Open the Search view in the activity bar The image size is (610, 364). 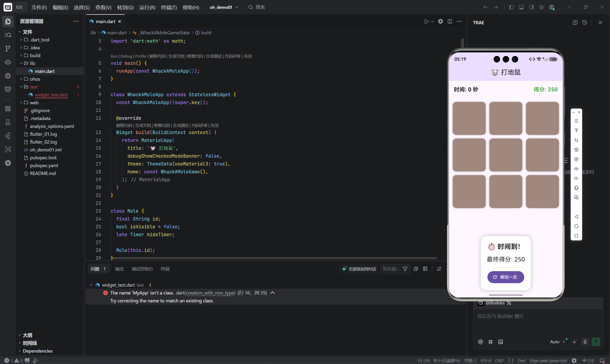coord(8,35)
